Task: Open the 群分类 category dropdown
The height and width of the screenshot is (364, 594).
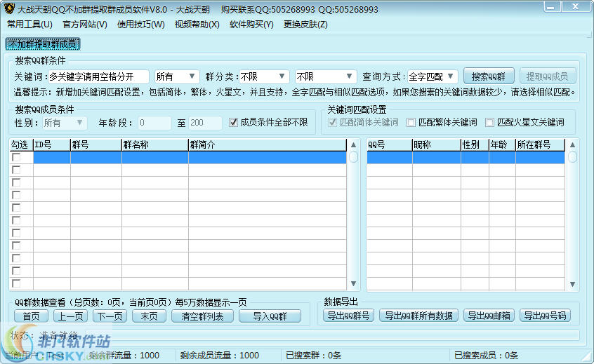Action: pos(264,76)
